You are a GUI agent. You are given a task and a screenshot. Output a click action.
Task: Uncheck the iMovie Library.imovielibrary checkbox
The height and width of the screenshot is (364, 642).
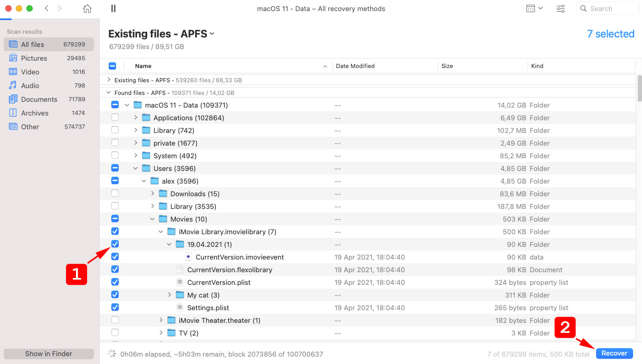pos(115,232)
